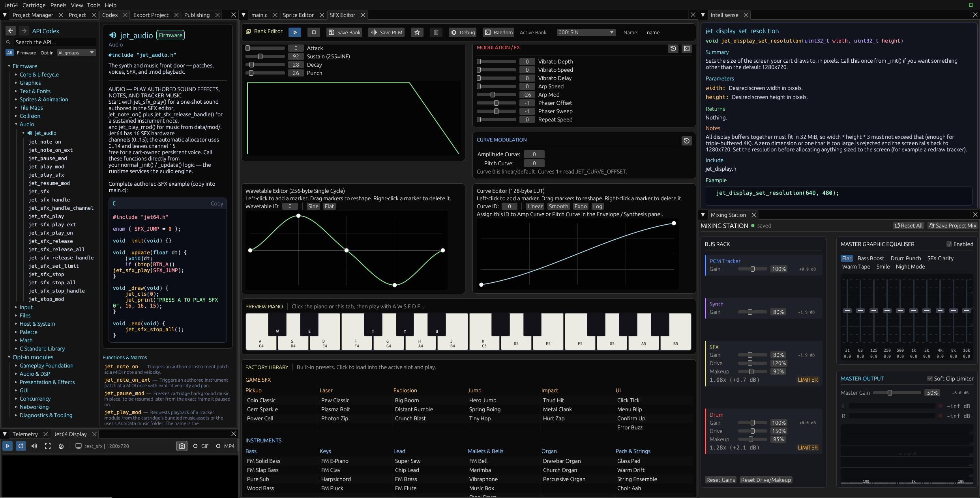Click the Search the API input field
Screen dimensions: 980x498
coord(55,42)
